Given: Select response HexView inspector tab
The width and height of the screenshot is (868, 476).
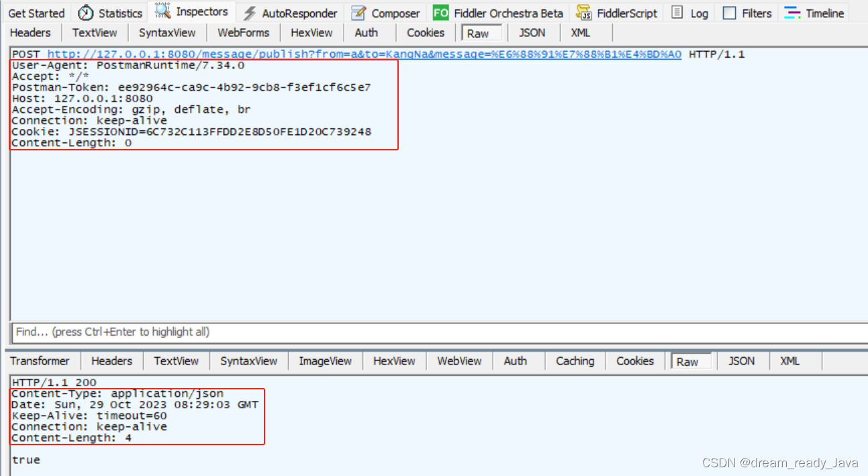Looking at the screenshot, I should (394, 361).
